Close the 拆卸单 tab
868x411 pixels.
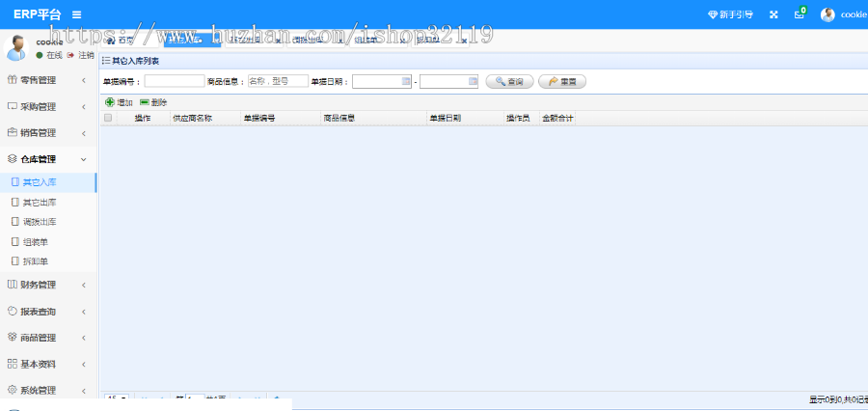[464, 41]
